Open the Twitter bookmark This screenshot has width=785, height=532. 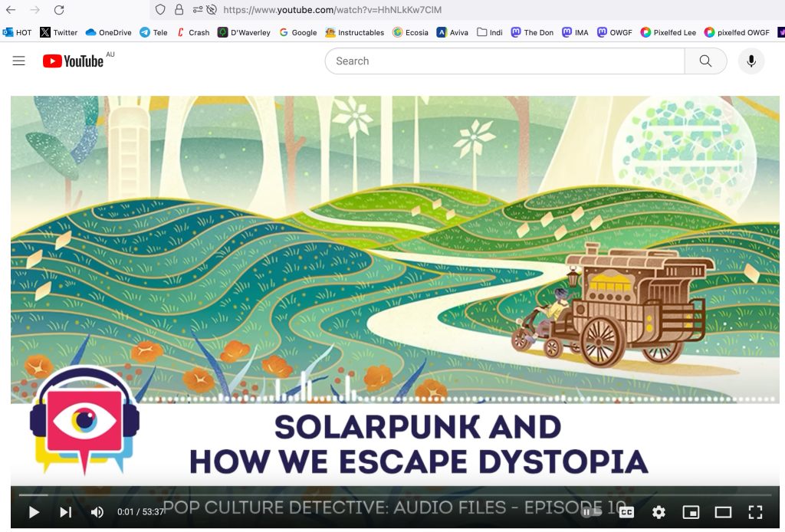(58, 32)
